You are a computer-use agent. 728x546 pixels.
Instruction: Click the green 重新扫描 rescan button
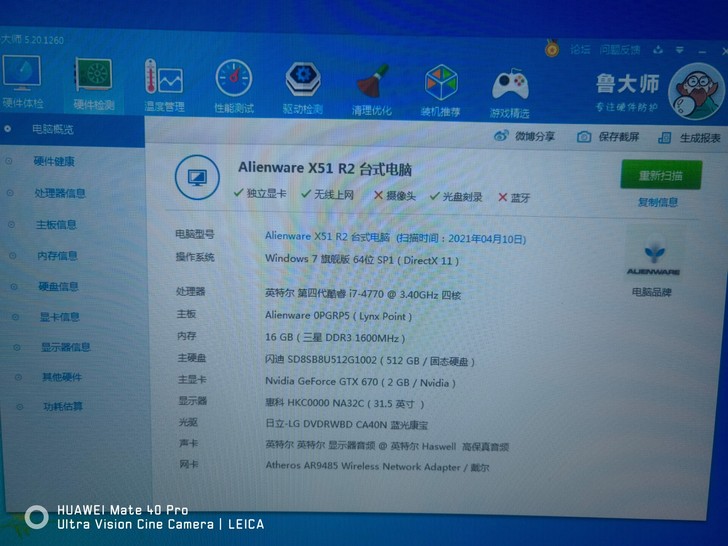tap(661, 175)
